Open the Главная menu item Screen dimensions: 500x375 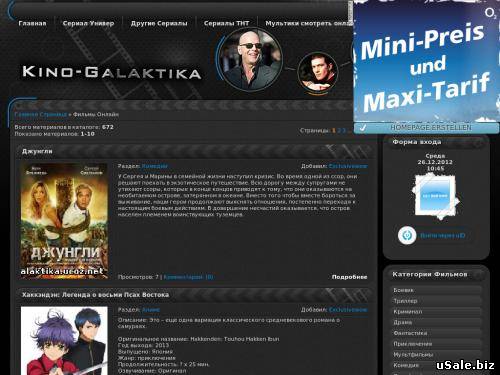(32, 23)
